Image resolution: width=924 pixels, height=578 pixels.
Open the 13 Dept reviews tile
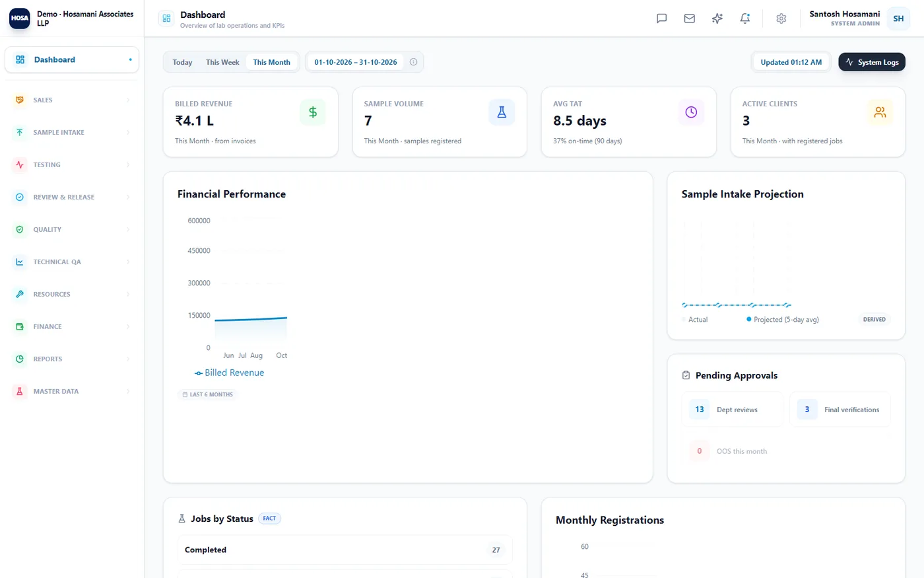pos(732,410)
